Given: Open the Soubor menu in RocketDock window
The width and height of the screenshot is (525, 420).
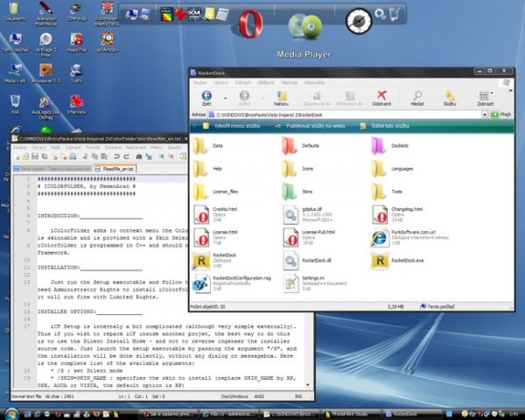Looking at the screenshot, I should pos(199,82).
